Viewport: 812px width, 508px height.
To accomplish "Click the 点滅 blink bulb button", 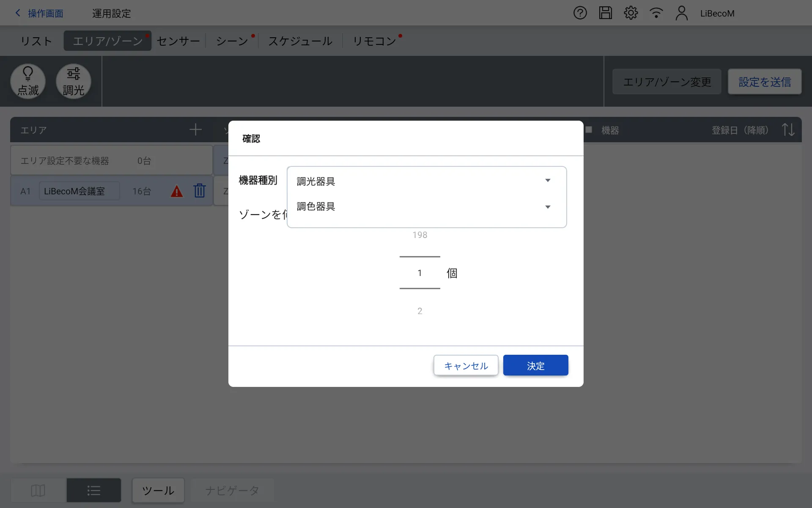I will point(28,81).
